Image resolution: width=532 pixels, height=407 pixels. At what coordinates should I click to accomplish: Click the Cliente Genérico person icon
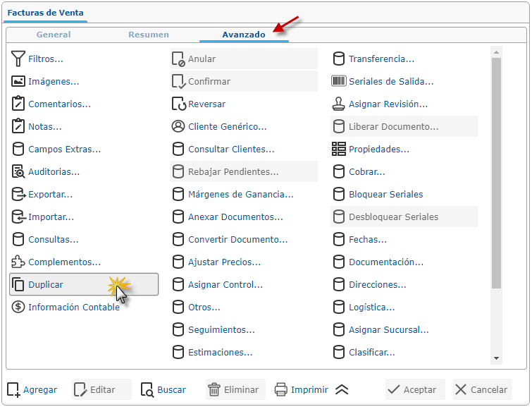click(x=178, y=126)
